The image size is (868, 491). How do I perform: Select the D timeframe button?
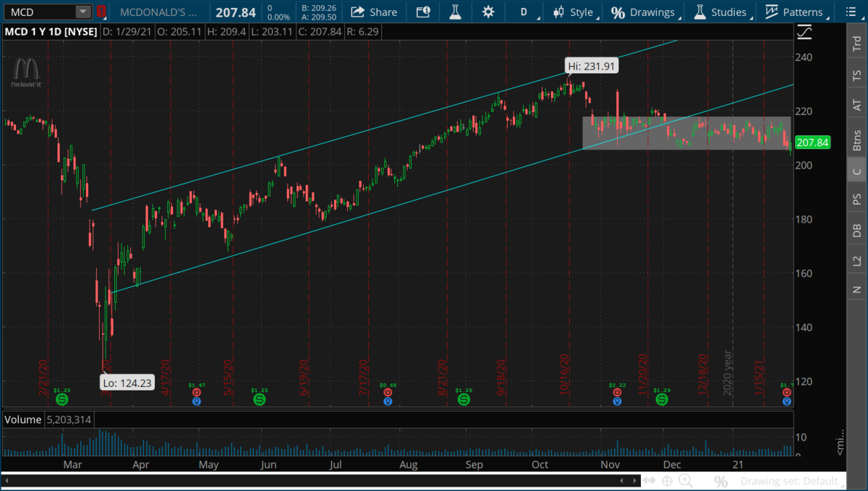coord(524,12)
